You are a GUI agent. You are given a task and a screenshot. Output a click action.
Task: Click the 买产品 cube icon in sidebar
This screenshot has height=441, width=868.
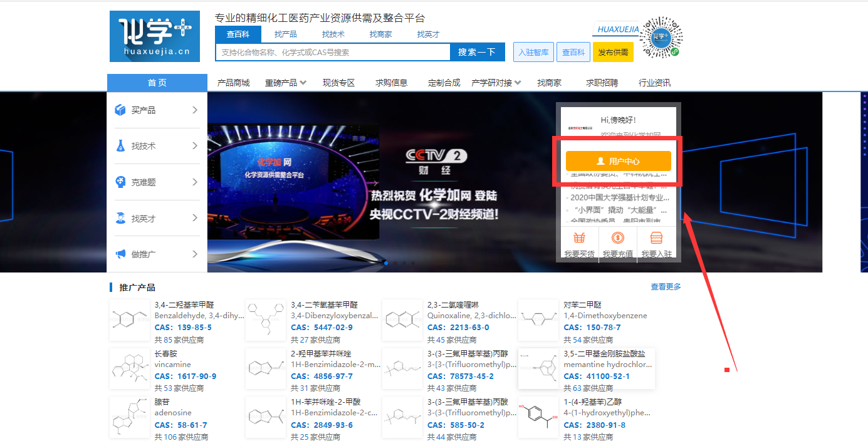[x=120, y=110]
